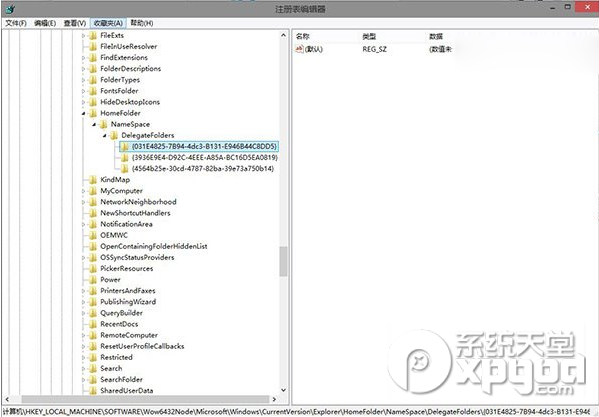Select the OpenContainingFolderHiddenList key

(154, 246)
